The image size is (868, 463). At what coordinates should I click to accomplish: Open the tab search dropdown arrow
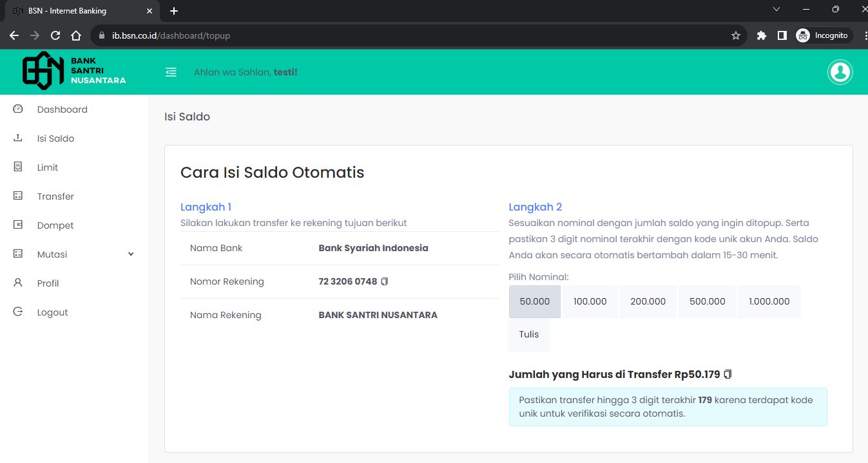point(776,10)
